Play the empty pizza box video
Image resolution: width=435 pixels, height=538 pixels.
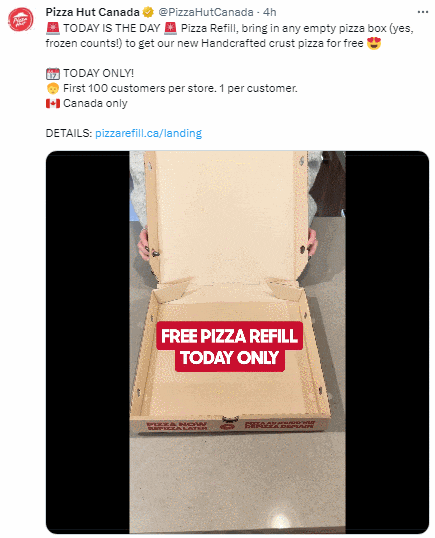[237, 342]
